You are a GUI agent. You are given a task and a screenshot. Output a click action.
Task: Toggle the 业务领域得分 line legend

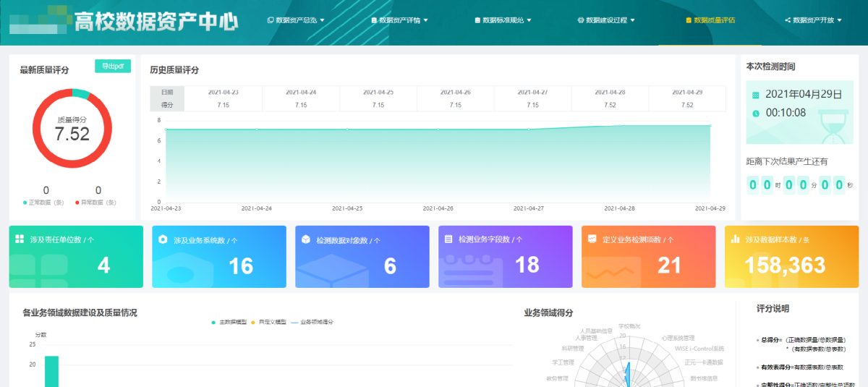[x=312, y=322]
